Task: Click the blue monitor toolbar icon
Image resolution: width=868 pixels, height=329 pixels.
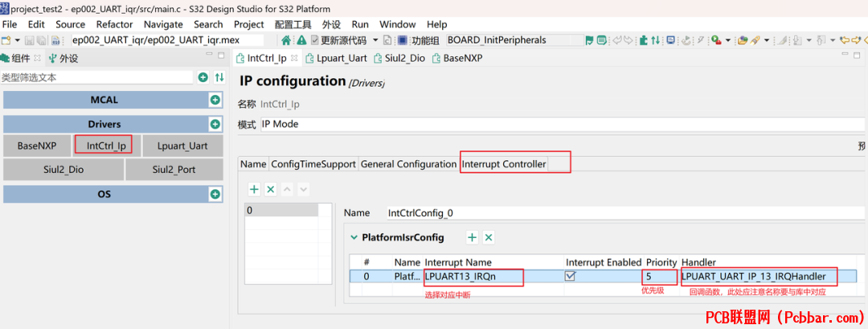Action: click(671, 40)
